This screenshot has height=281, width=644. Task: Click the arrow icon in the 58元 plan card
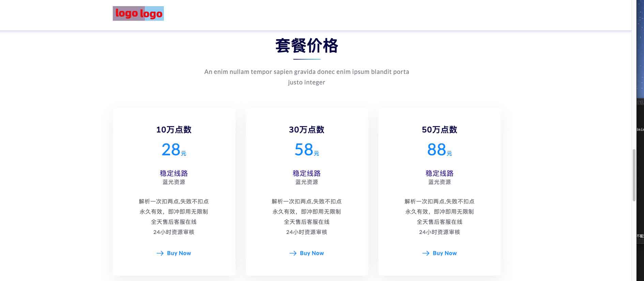coord(293,253)
